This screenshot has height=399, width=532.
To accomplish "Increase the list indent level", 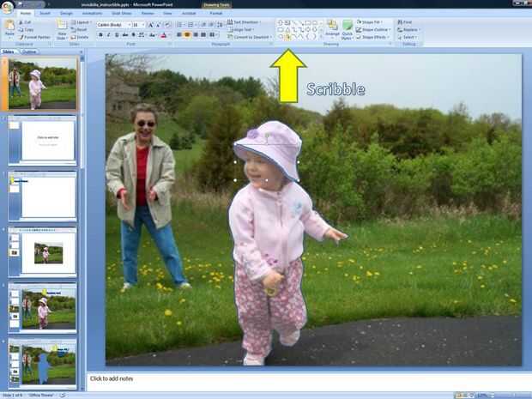I will pos(211,25).
